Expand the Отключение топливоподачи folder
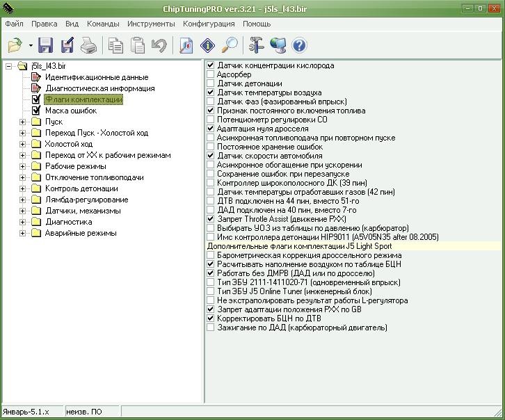Image resolution: width=505 pixels, height=420 pixels. (22, 177)
